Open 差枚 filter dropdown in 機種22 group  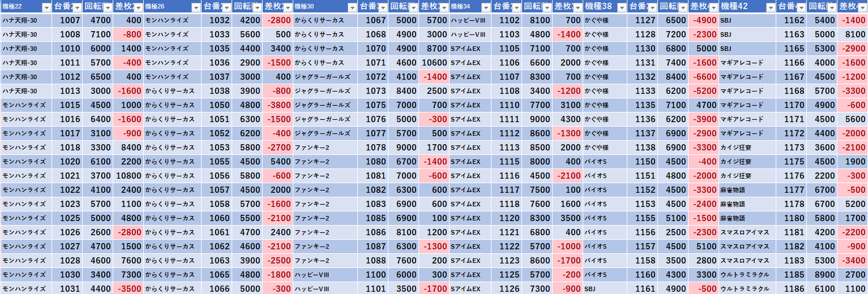point(138,7)
